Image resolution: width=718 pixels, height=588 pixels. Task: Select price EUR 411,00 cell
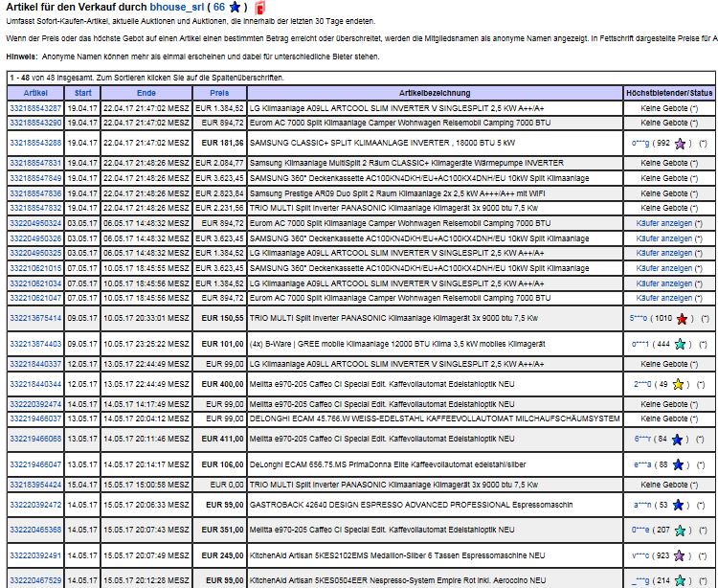219,439
